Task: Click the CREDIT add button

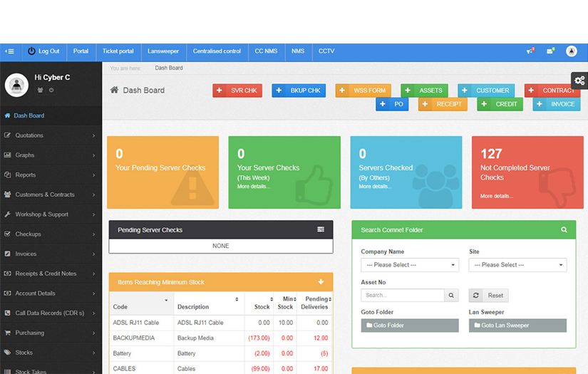Action: pyautogui.click(x=500, y=104)
